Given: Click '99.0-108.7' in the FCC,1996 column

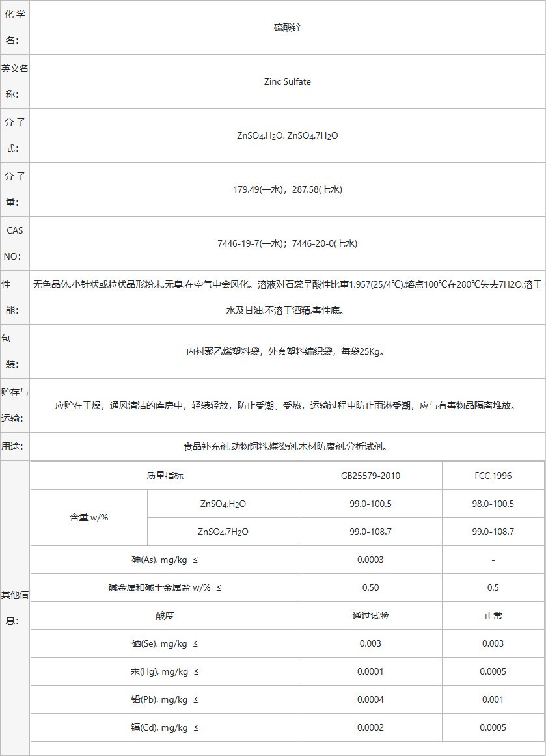Looking at the screenshot, I should 493,532.
